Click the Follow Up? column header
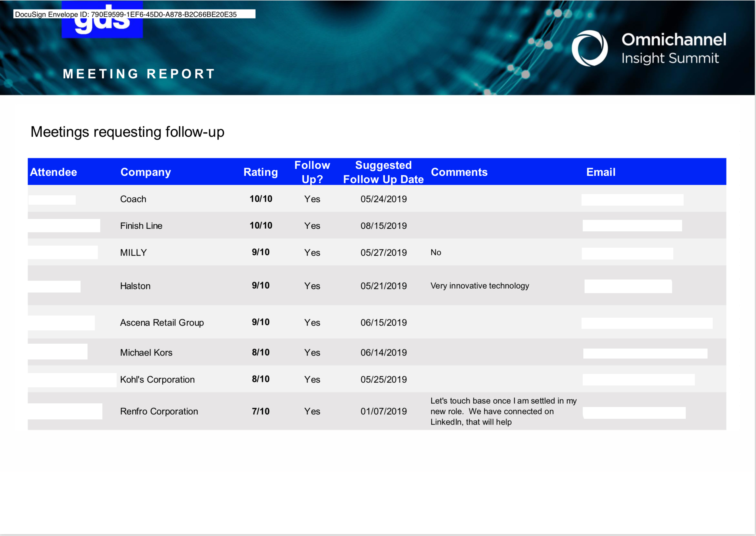 tap(312, 172)
